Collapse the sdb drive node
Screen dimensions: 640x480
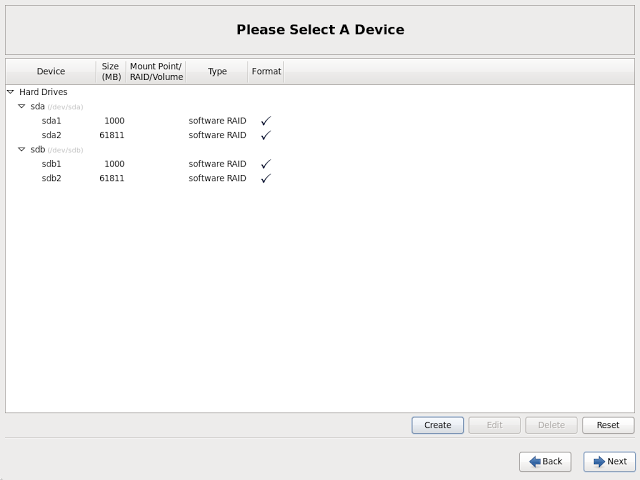[x=22, y=150]
